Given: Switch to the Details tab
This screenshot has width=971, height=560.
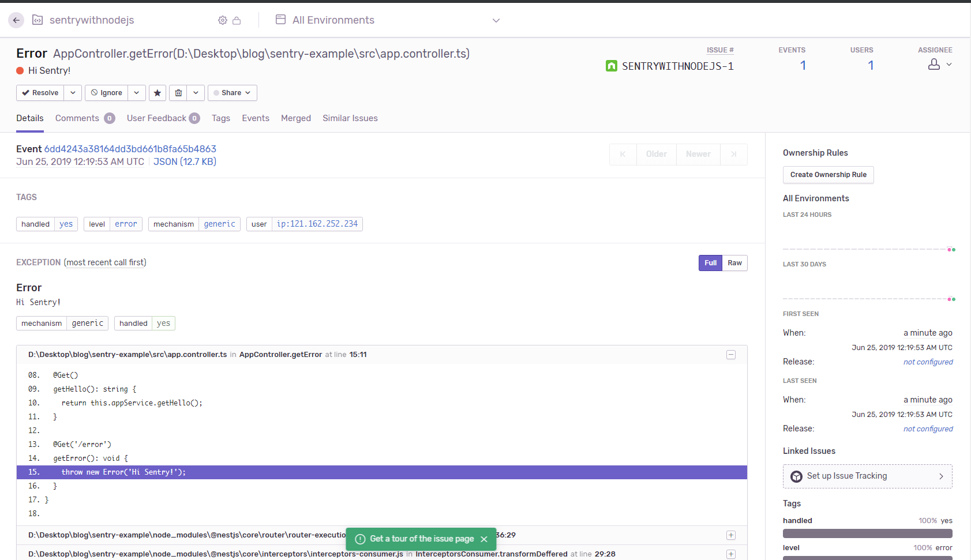Looking at the screenshot, I should [30, 118].
